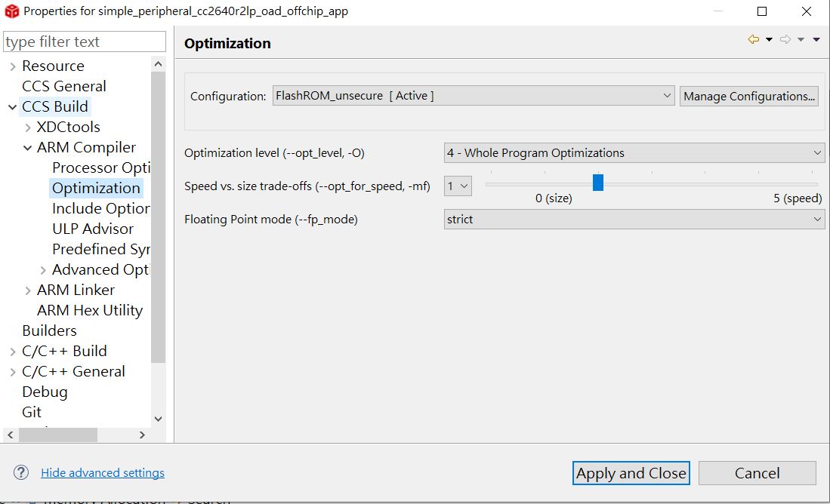This screenshot has width=830, height=504.
Task: Click the speed vs size slider handle
Action: (598, 183)
